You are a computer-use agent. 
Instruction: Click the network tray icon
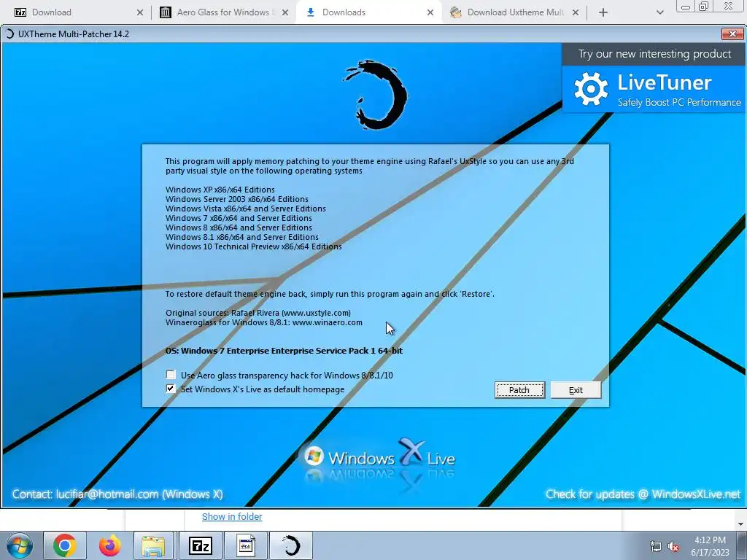point(656,546)
